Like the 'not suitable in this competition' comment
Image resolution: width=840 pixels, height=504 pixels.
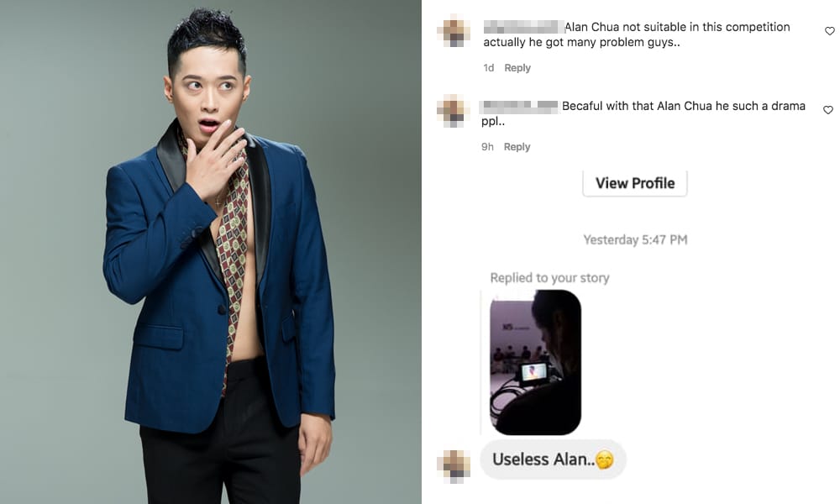829,31
